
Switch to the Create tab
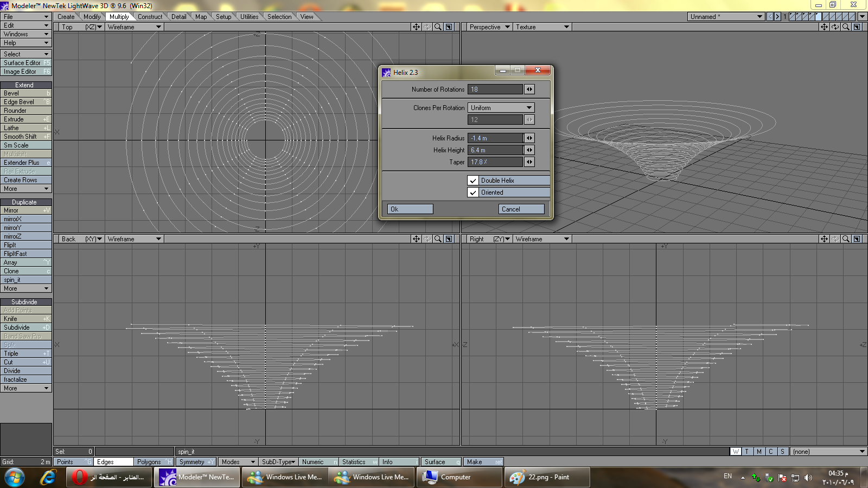tap(66, 17)
